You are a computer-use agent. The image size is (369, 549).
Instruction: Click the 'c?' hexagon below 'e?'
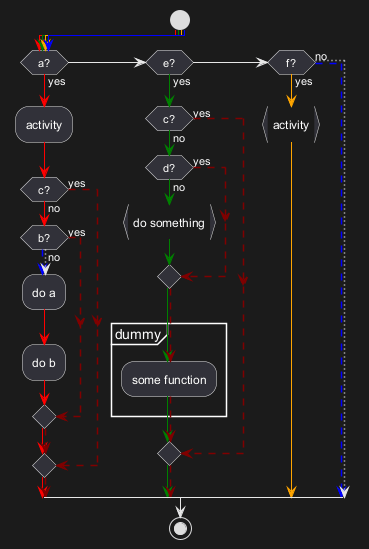(169, 119)
